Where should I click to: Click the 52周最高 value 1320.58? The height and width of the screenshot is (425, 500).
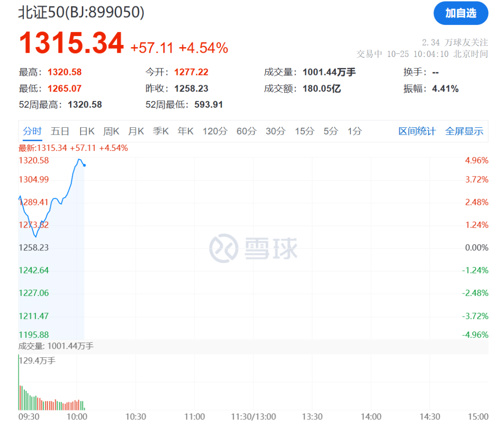[85, 105]
